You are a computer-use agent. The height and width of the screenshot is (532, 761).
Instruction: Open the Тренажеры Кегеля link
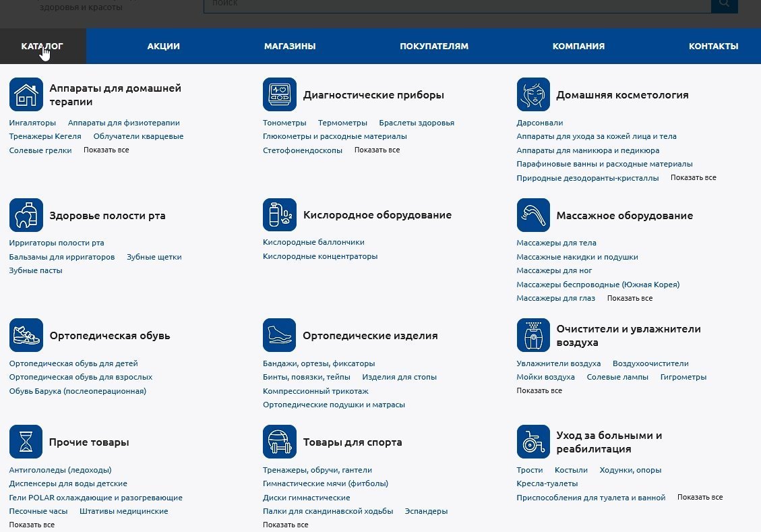click(x=45, y=136)
